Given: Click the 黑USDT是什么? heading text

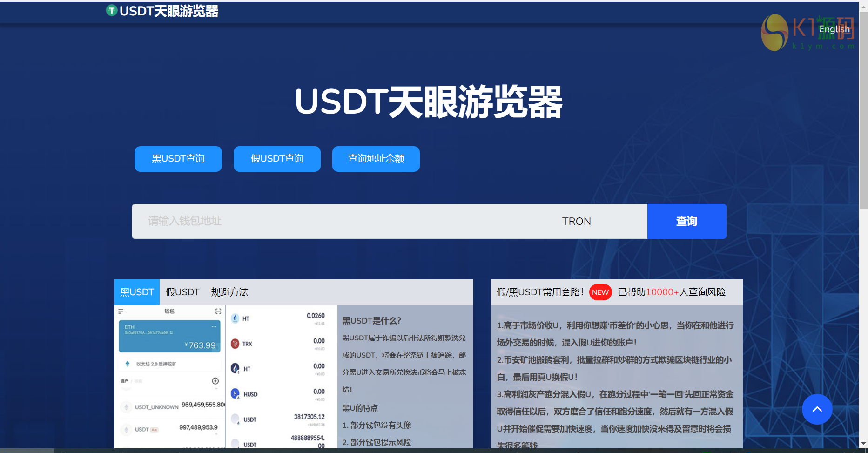Looking at the screenshot, I should click(372, 321).
